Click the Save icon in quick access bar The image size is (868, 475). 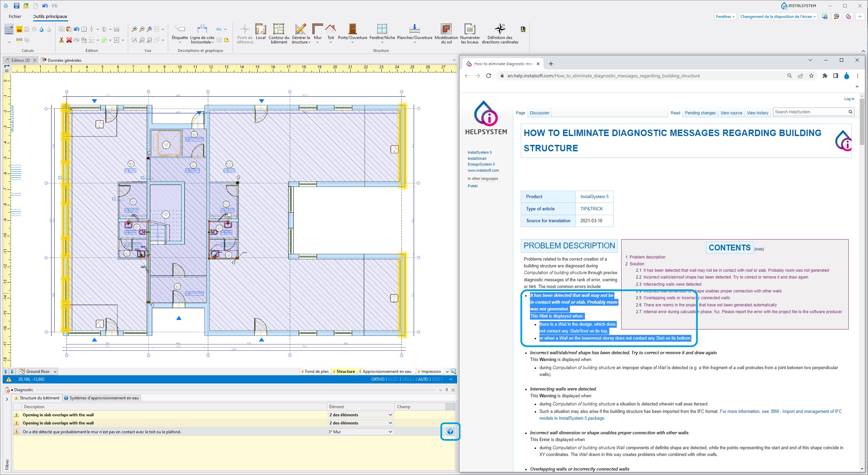[16, 6]
